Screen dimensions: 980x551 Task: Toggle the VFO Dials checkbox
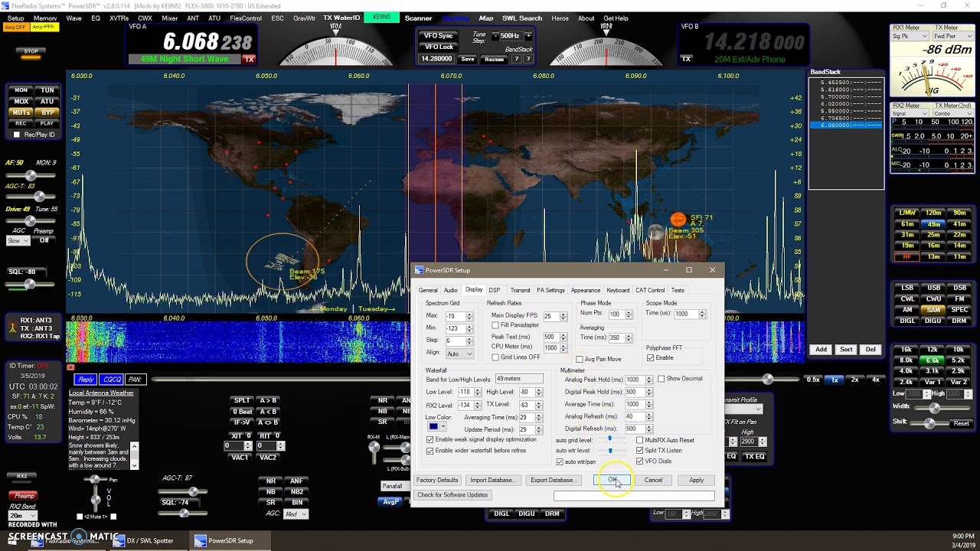click(x=640, y=461)
